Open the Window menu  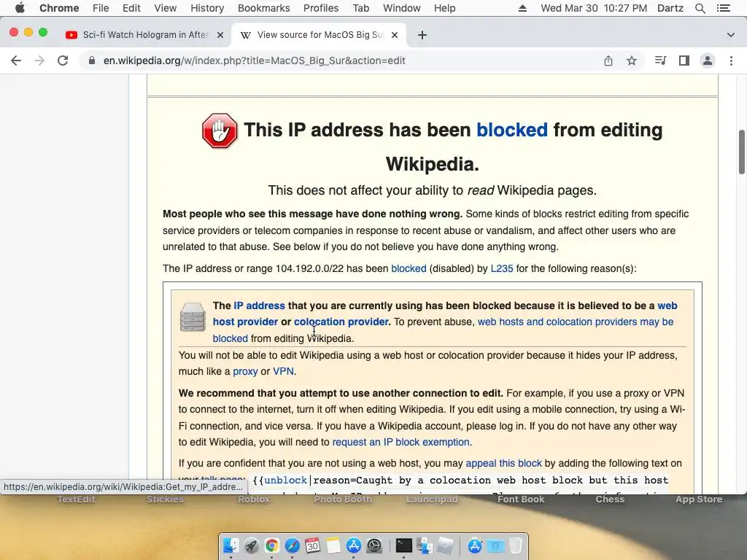click(402, 8)
